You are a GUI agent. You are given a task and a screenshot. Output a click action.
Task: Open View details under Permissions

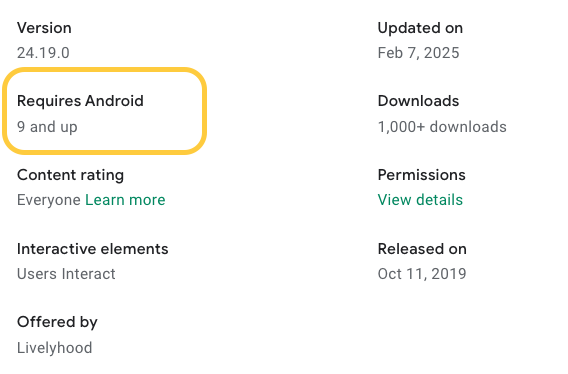[420, 200]
